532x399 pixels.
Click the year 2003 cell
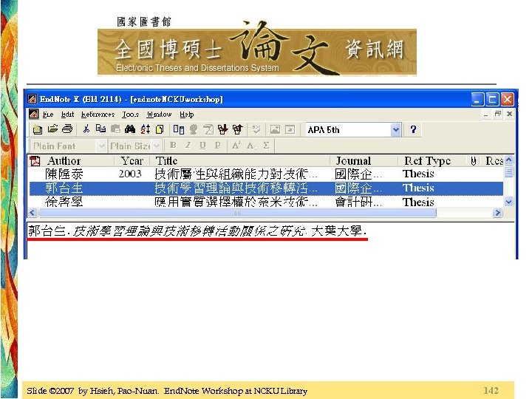pyautogui.click(x=130, y=174)
